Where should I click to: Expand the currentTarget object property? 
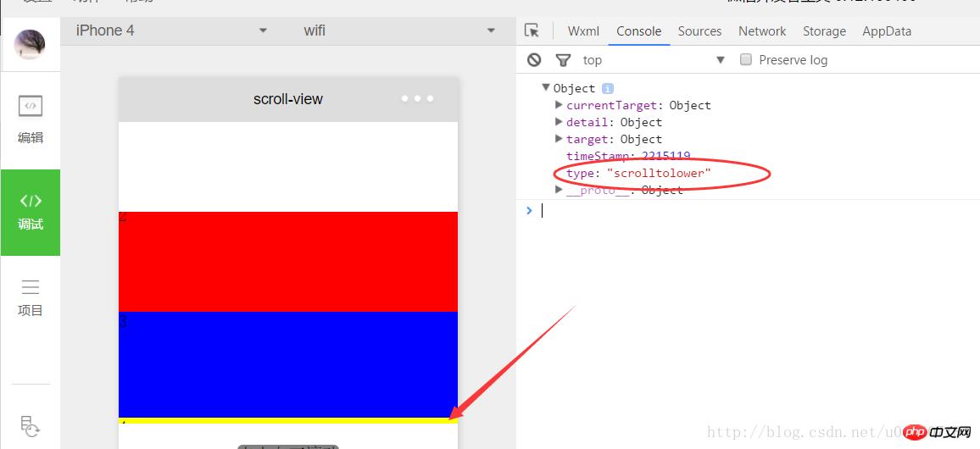559,105
